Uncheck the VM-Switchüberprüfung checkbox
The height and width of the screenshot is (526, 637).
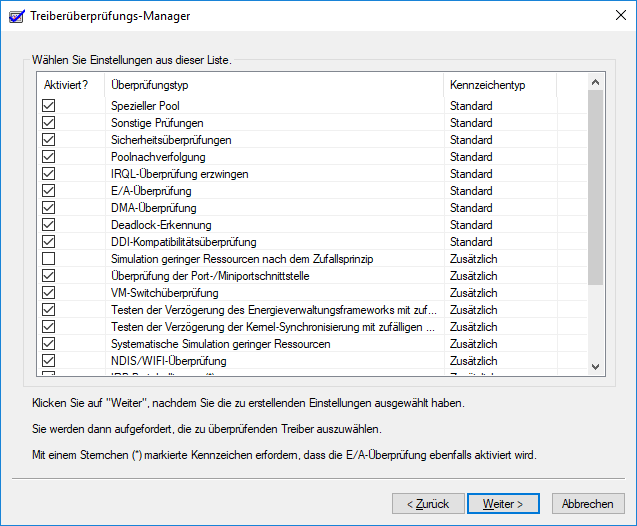pyautogui.click(x=48, y=293)
